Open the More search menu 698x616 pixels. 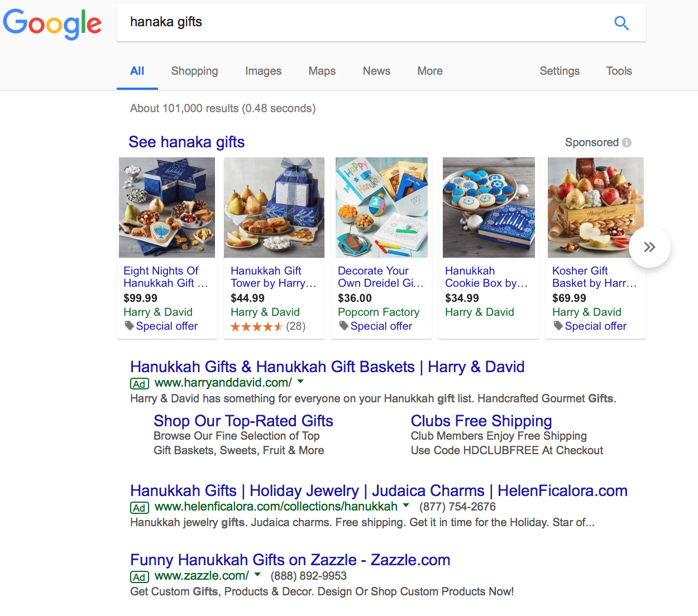[x=430, y=71]
